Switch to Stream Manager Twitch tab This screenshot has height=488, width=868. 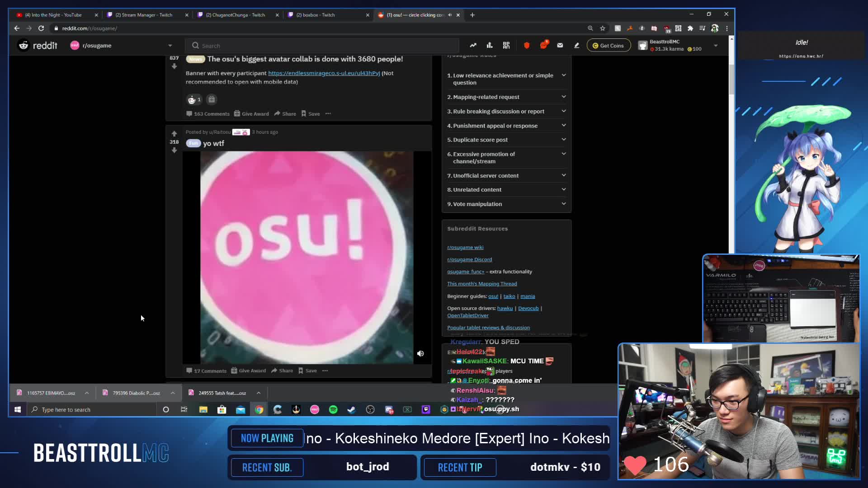click(x=147, y=15)
